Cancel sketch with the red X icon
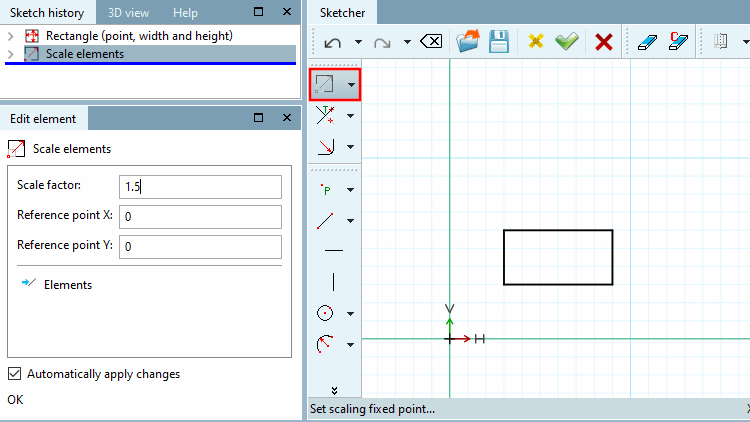The height and width of the screenshot is (422, 750). point(604,42)
